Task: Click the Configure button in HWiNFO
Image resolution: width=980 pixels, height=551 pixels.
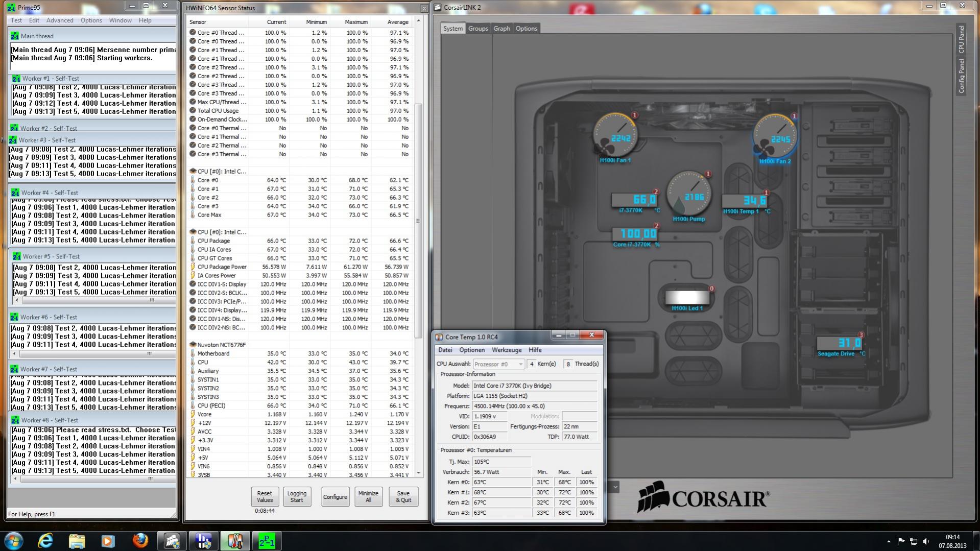Action: (335, 497)
